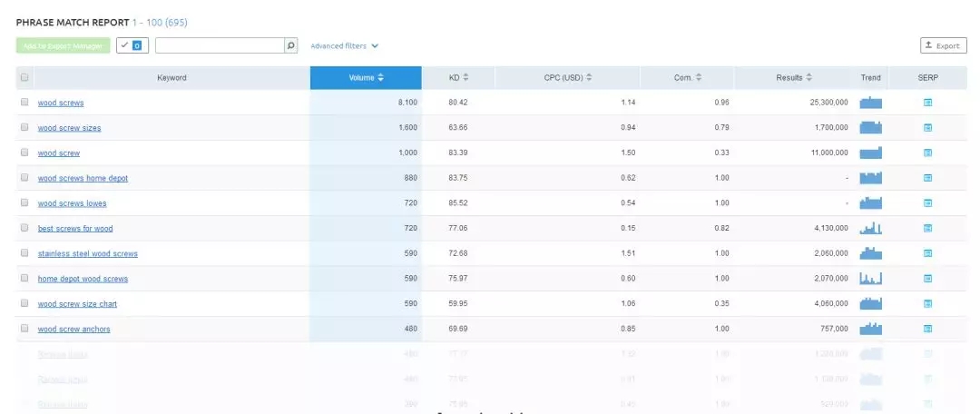The image size is (980, 414).
Task: Click the search magnifier icon
Action: [290, 45]
